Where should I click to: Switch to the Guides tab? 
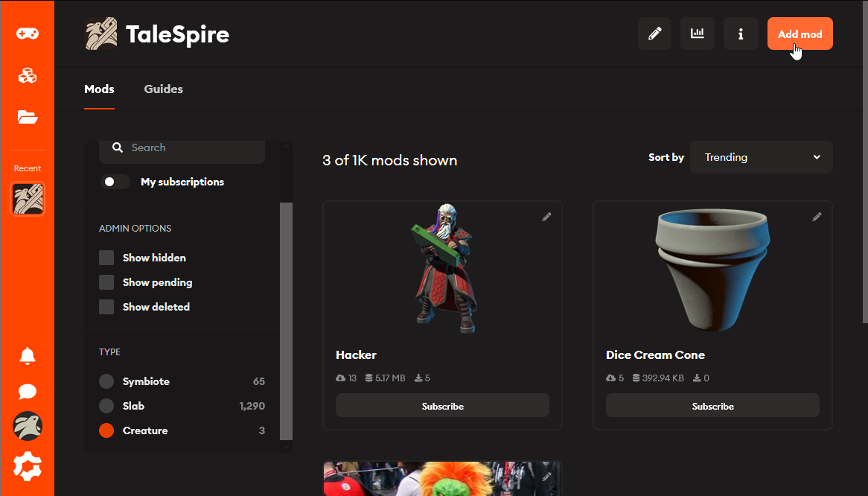point(163,89)
